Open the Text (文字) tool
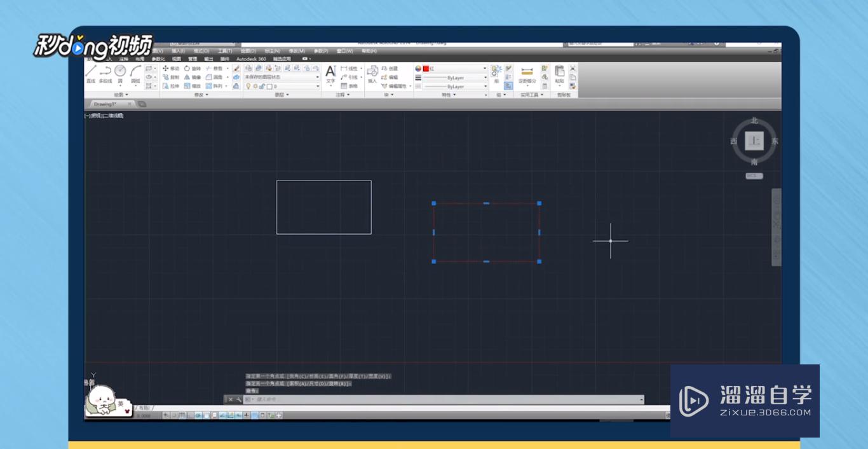Screen dimensions: 868x449 [330, 72]
